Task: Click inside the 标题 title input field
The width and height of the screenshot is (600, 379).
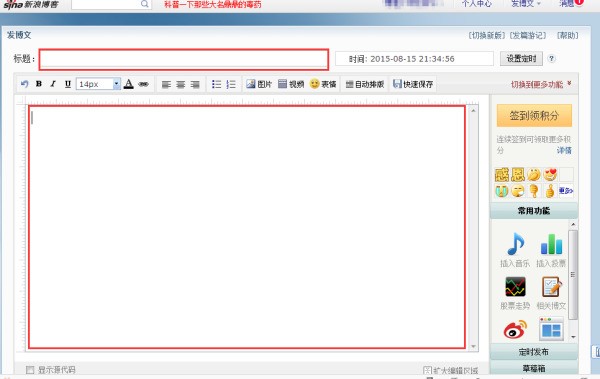Action: [x=184, y=59]
